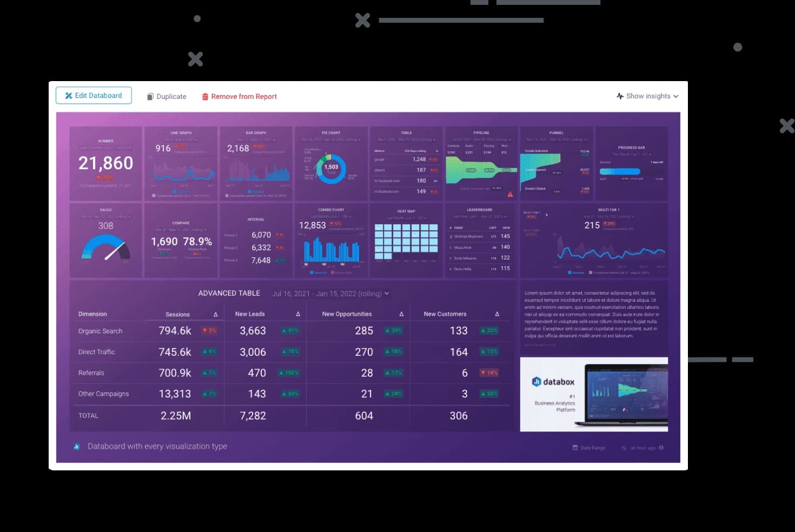The image size is (795, 532).
Task: Click the Remove from Report button
Action: pos(244,96)
